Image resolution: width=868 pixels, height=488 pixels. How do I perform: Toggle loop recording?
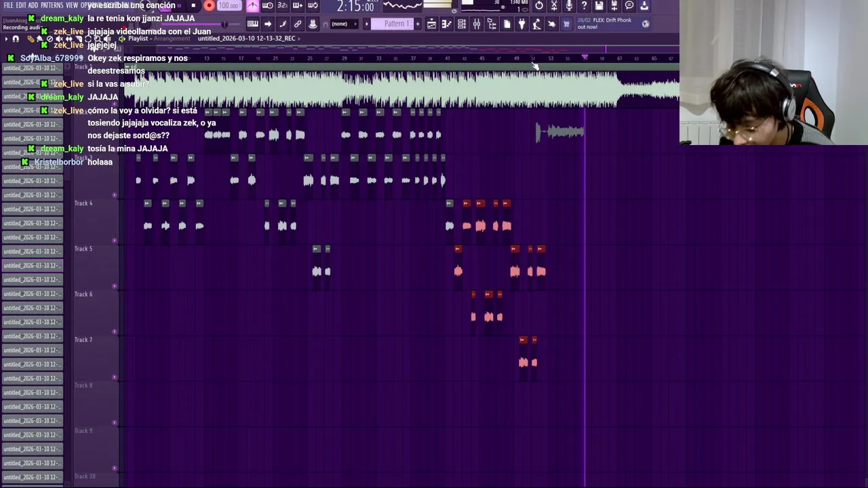(313, 5)
